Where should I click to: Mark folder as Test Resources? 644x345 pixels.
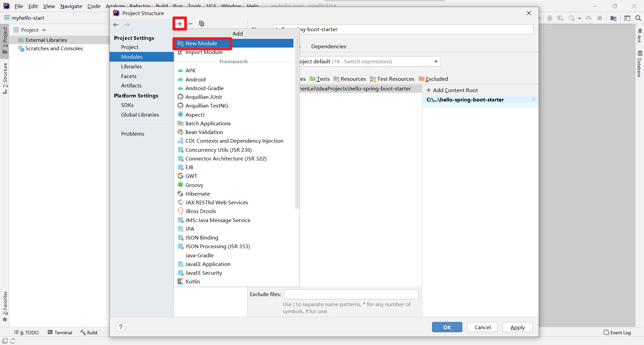point(392,79)
